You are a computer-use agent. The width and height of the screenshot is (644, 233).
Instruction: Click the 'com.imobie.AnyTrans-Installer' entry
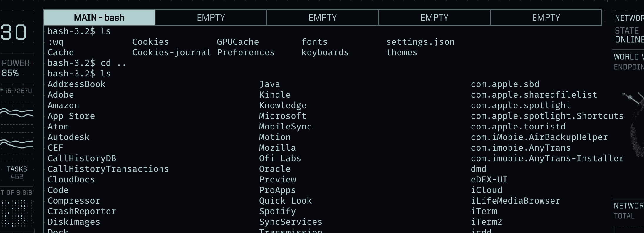pyautogui.click(x=547, y=158)
